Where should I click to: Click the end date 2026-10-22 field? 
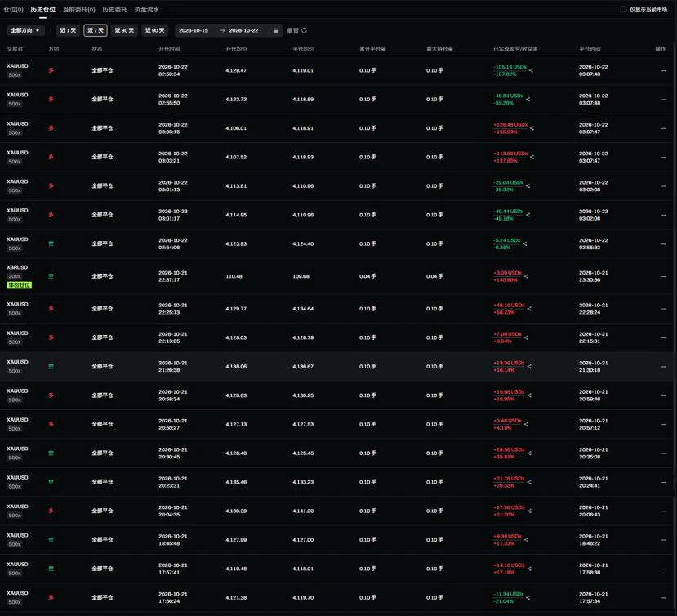(x=243, y=30)
